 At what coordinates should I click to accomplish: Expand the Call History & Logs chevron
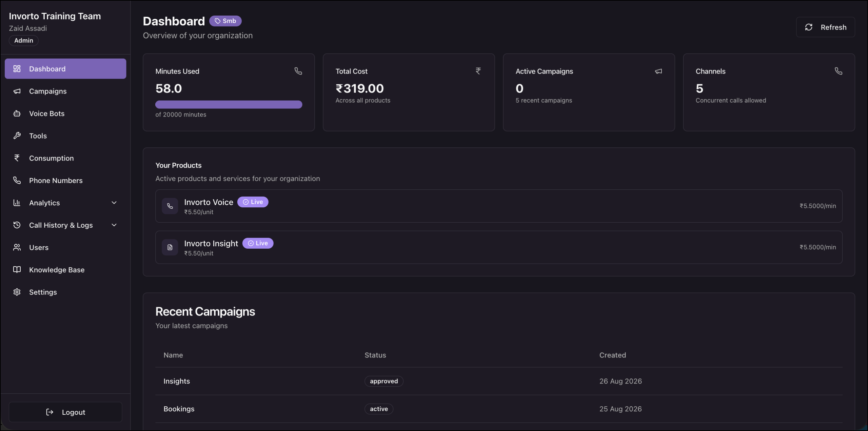click(114, 225)
